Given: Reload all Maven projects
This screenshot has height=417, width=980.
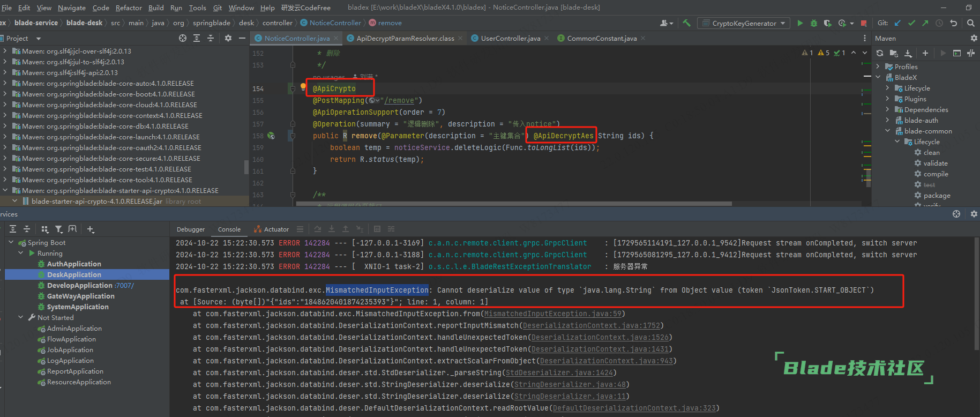Looking at the screenshot, I should 880,53.
